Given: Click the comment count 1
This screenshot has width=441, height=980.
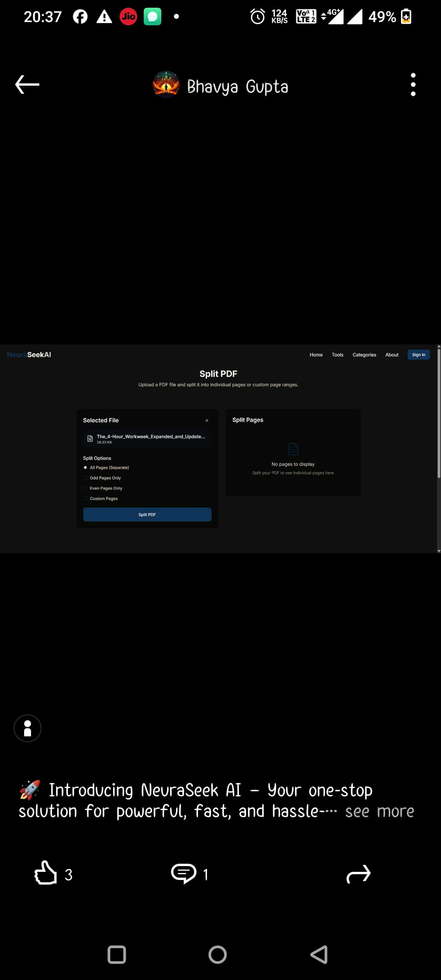Looking at the screenshot, I should (x=206, y=875).
